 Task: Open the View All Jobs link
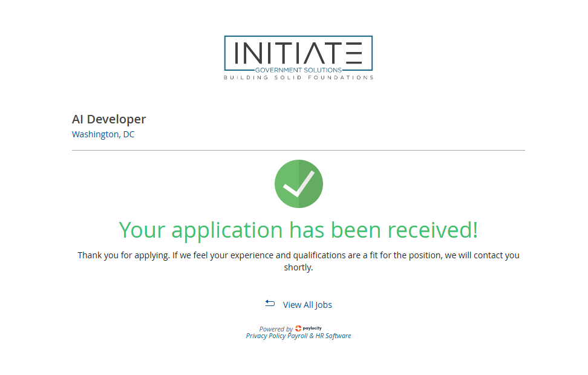click(x=307, y=305)
